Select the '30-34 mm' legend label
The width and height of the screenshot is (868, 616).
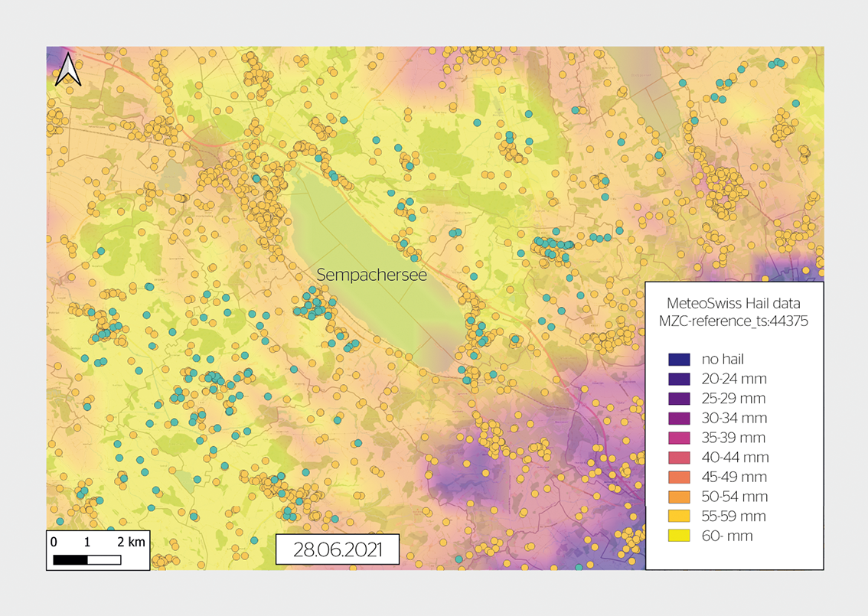tap(734, 419)
